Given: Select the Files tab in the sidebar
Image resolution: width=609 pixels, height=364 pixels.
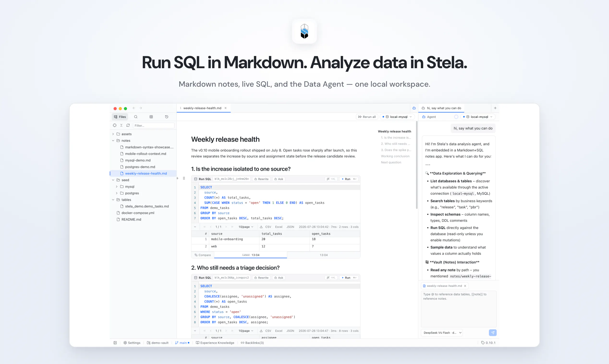Looking at the screenshot, I should click(120, 117).
